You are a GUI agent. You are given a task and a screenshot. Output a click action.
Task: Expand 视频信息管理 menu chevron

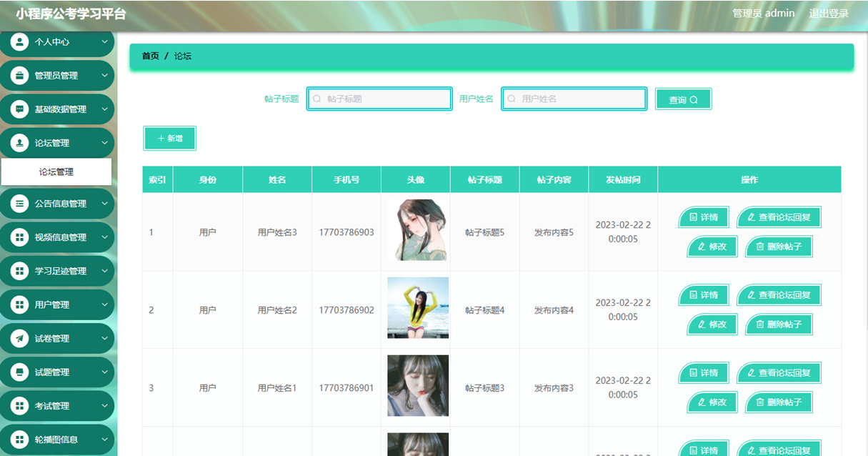[104, 237]
